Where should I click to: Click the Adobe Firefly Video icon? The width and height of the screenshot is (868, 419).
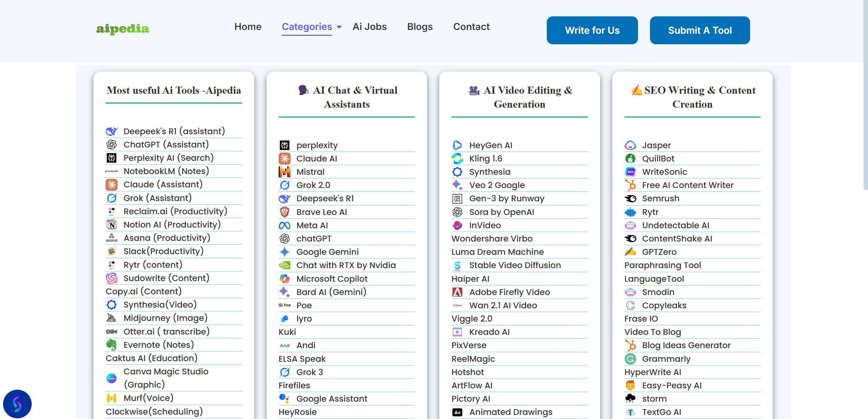point(457,292)
